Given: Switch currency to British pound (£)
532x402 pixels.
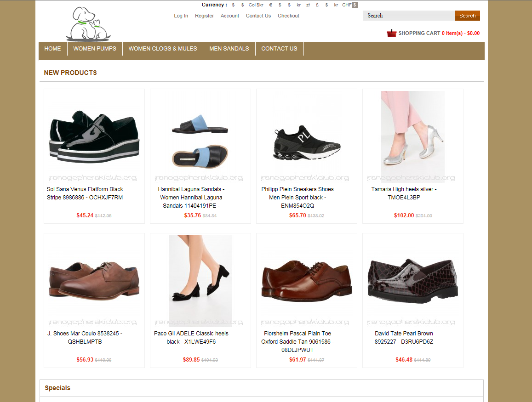Looking at the screenshot, I should pyautogui.click(x=317, y=5).
